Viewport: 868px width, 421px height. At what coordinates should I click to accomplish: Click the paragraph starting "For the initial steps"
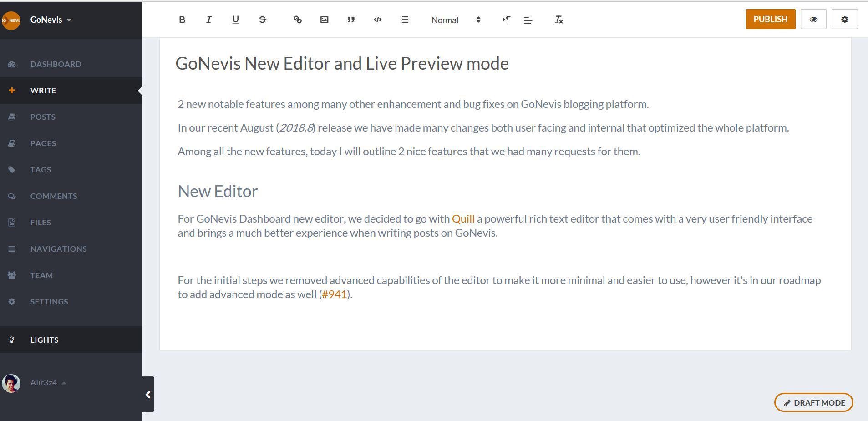[x=499, y=287]
